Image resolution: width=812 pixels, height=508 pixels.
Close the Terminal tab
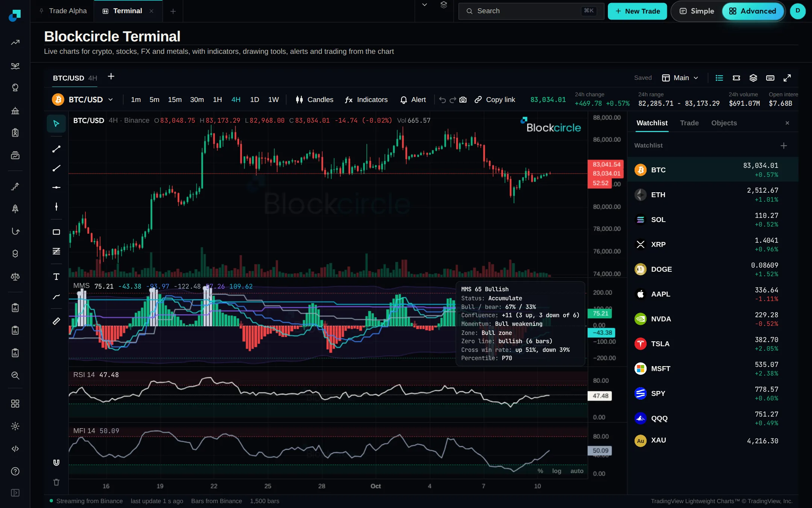click(x=151, y=11)
